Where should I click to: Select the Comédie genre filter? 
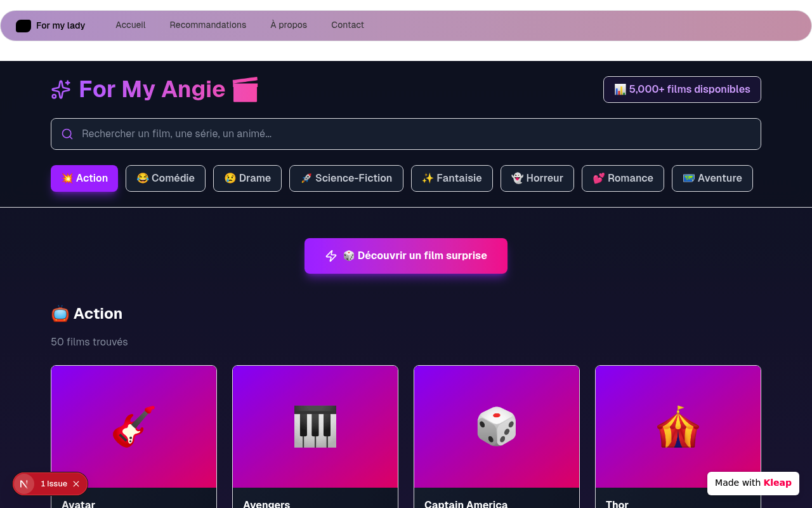pos(166,178)
